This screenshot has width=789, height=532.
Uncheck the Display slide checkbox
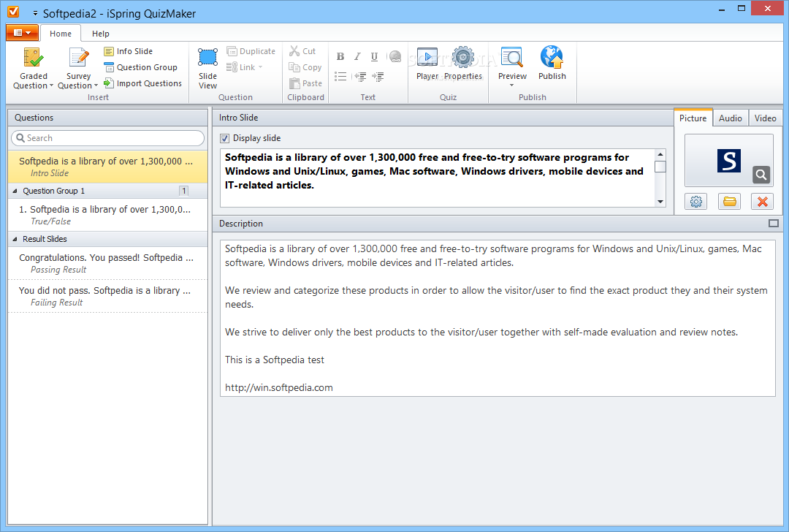(x=224, y=138)
